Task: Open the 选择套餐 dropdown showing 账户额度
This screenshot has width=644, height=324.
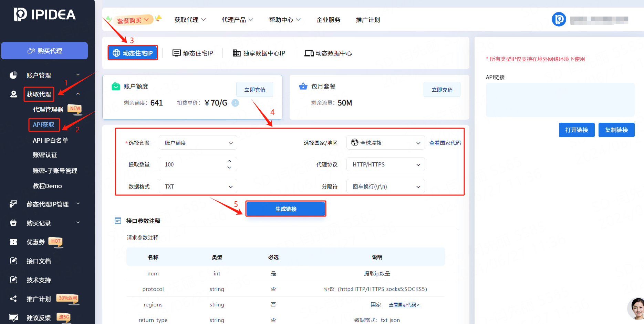Action: pyautogui.click(x=198, y=143)
